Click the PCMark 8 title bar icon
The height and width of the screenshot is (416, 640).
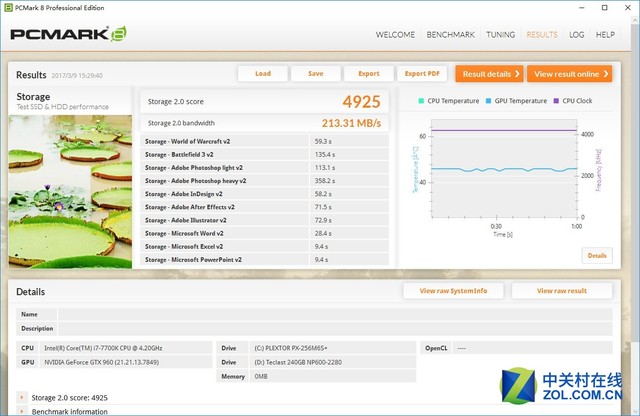coord(8,7)
